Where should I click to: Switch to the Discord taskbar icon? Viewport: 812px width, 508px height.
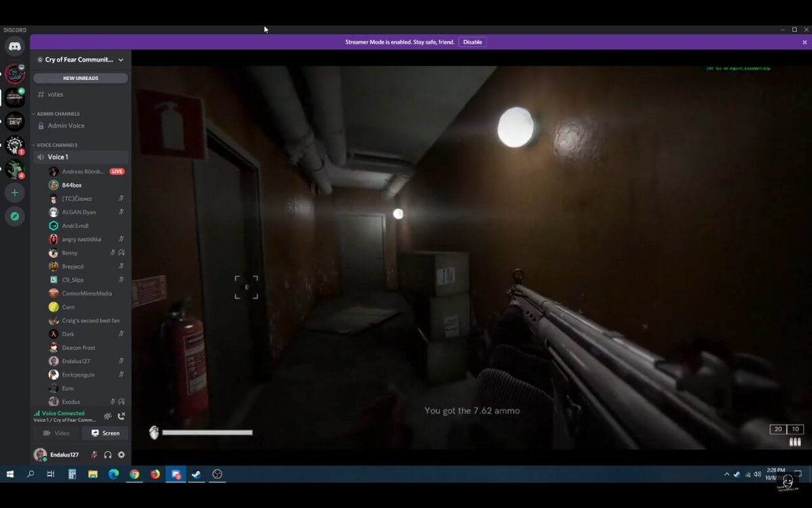176,474
